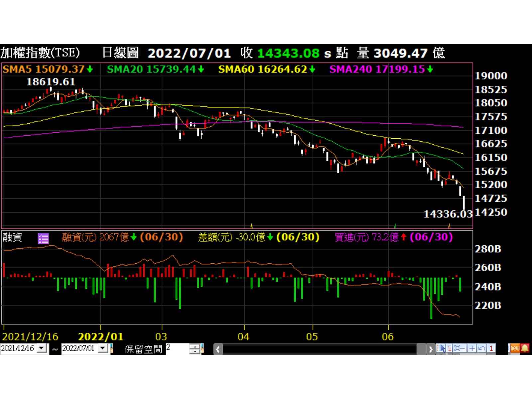Expand the end date 2022/07/01 dropdown
This screenshot has height=399, width=532.
tap(103, 348)
